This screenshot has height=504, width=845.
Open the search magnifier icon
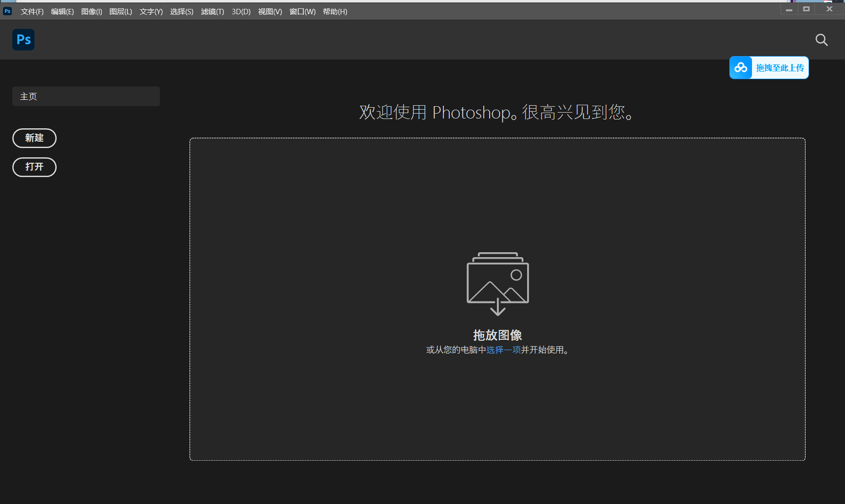[821, 40]
